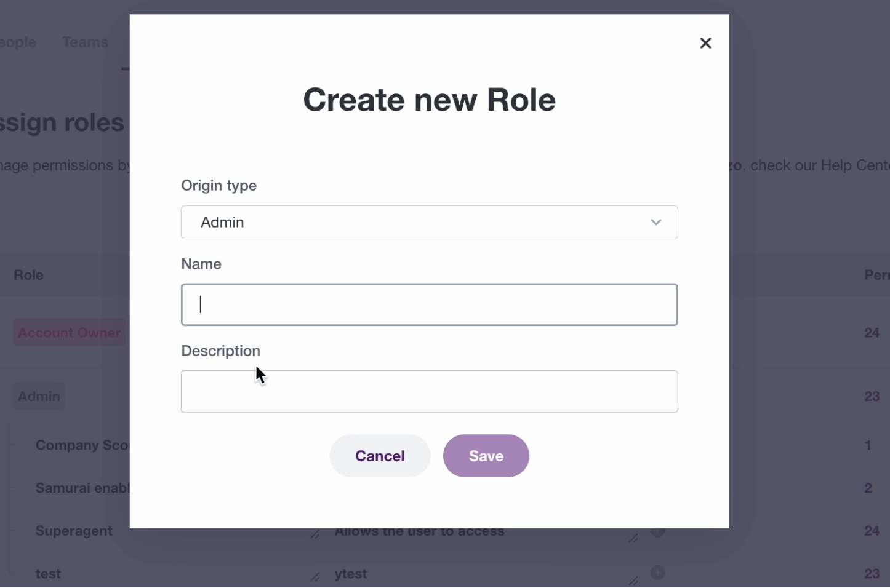Close the Create new Role dialog
The width and height of the screenshot is (890, 588).
pos(705,43)
